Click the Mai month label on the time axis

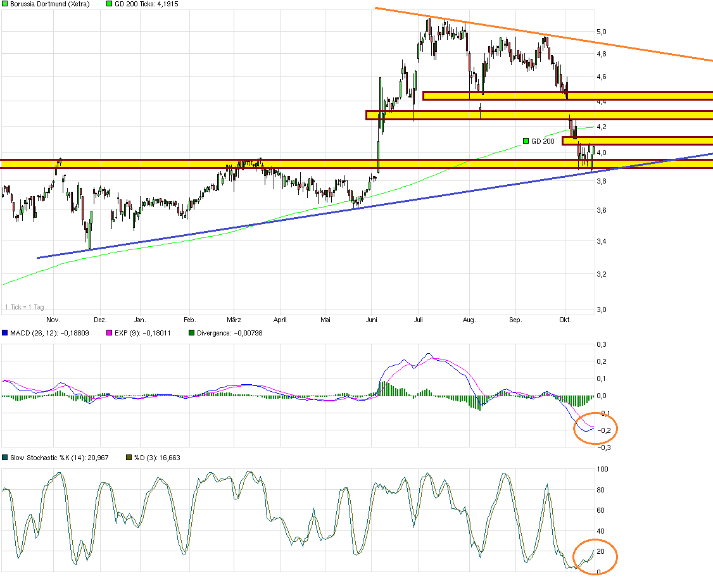click(x=325, y=320)
